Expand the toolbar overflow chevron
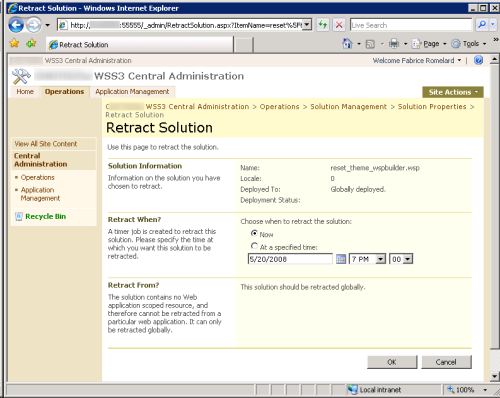Image resolution: width=500 pixels, height=398 pixels. [496, 39]
